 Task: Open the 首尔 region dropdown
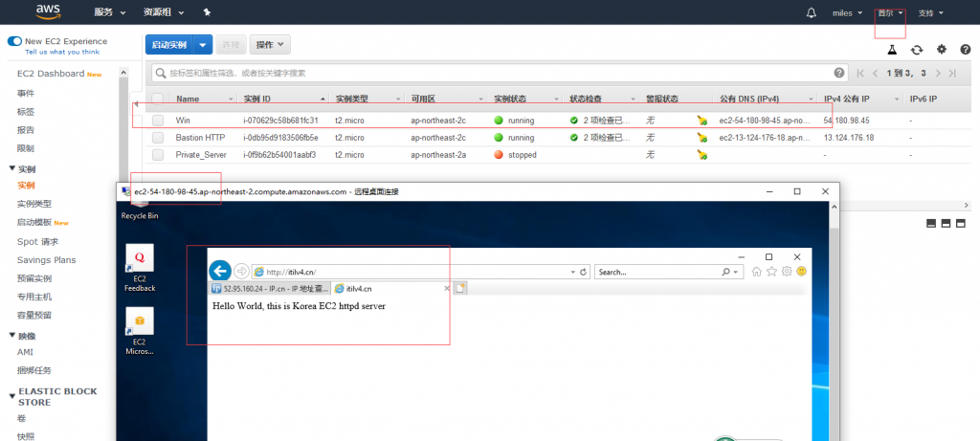[x=891, y=12]
